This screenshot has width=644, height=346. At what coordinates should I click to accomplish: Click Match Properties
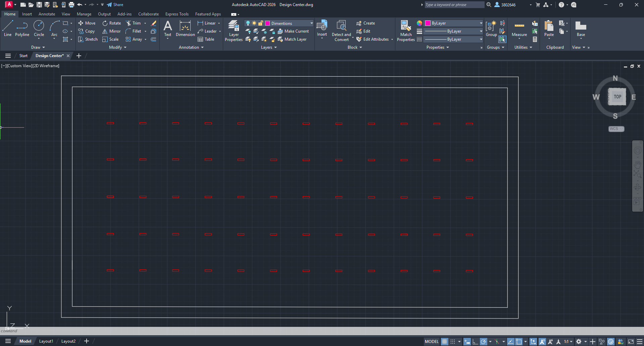coord(406,31)
